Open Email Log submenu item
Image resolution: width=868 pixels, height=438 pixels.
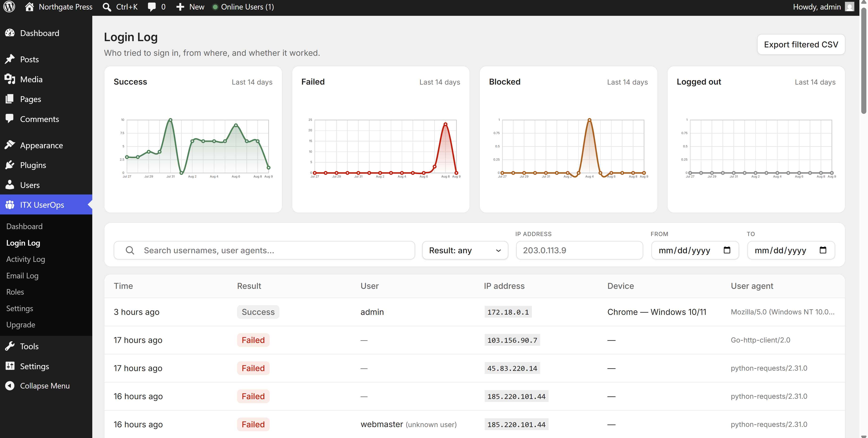click(x=22, y=276)
